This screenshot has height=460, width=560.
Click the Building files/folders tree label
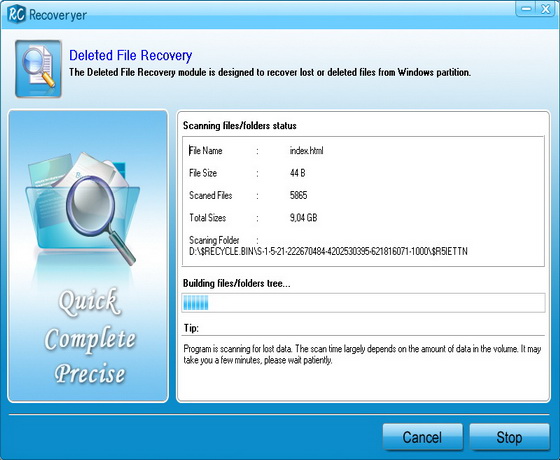coord(236,284)
